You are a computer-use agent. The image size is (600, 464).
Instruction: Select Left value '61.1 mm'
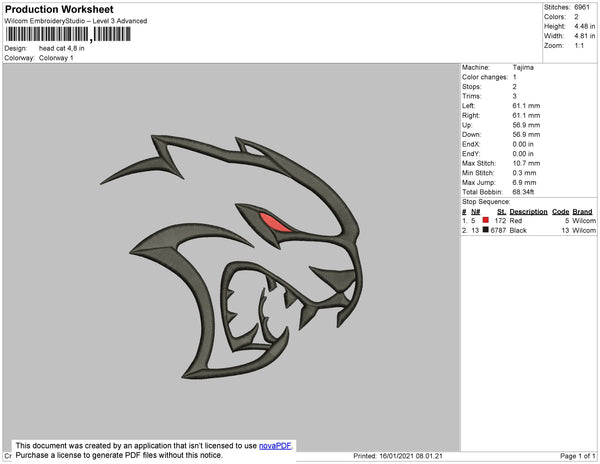point(526,106)
